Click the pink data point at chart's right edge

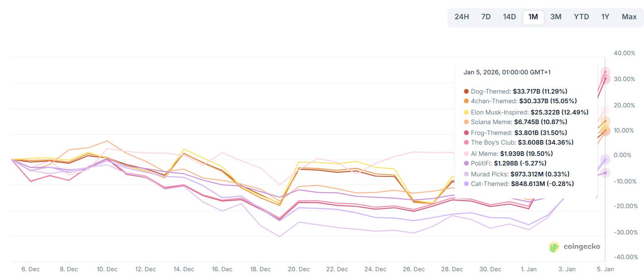[604, 71]
